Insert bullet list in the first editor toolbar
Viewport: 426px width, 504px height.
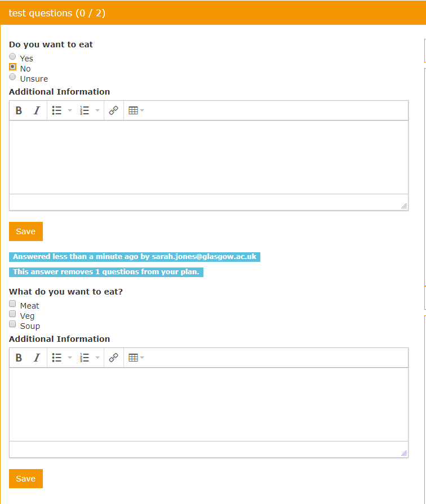click(57, 110)
